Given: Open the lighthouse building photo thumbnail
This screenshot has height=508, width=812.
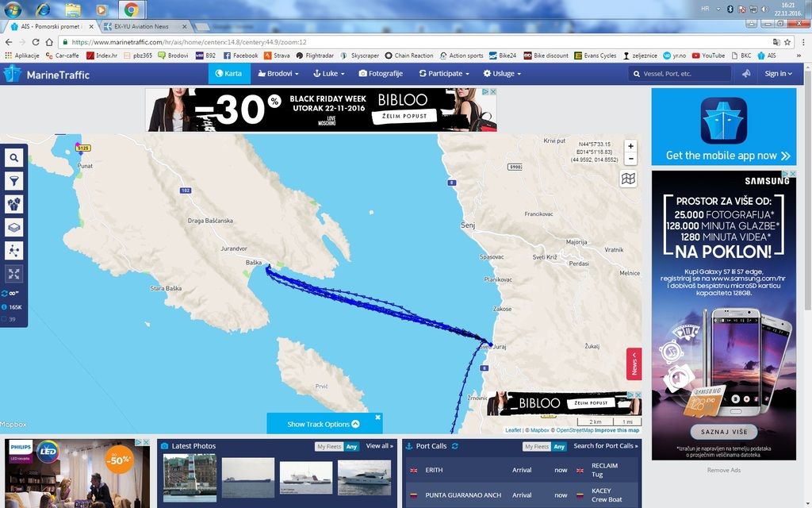Looking at the screenshot, I should coord(190,478).
